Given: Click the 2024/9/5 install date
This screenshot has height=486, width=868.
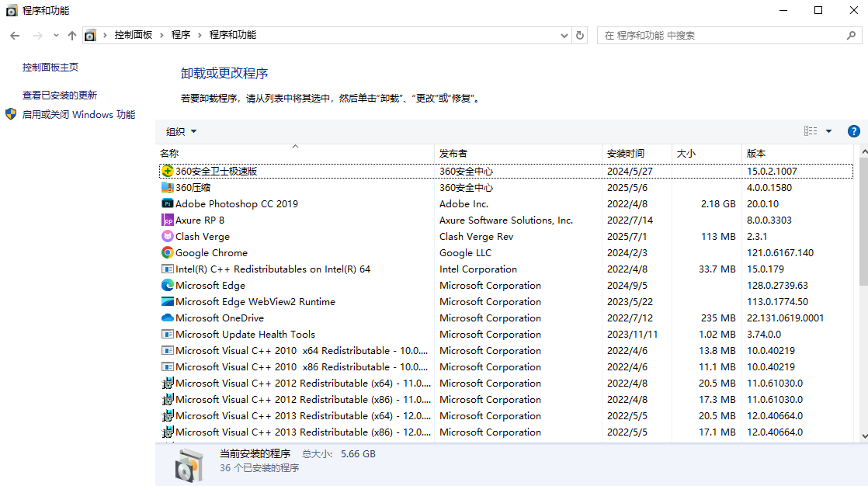Looking at the screenshot, I should [627, 286].
